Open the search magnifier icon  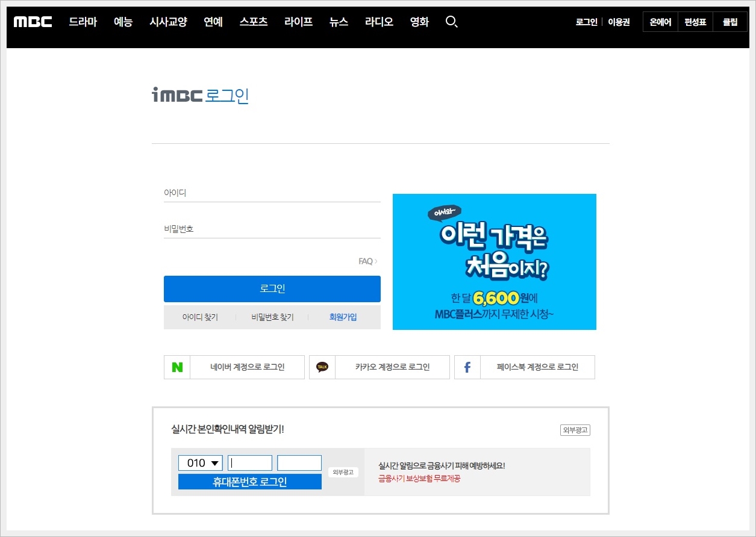452,22
